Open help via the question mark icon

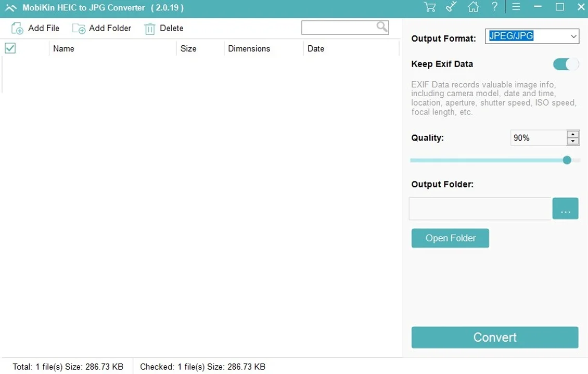495,6
